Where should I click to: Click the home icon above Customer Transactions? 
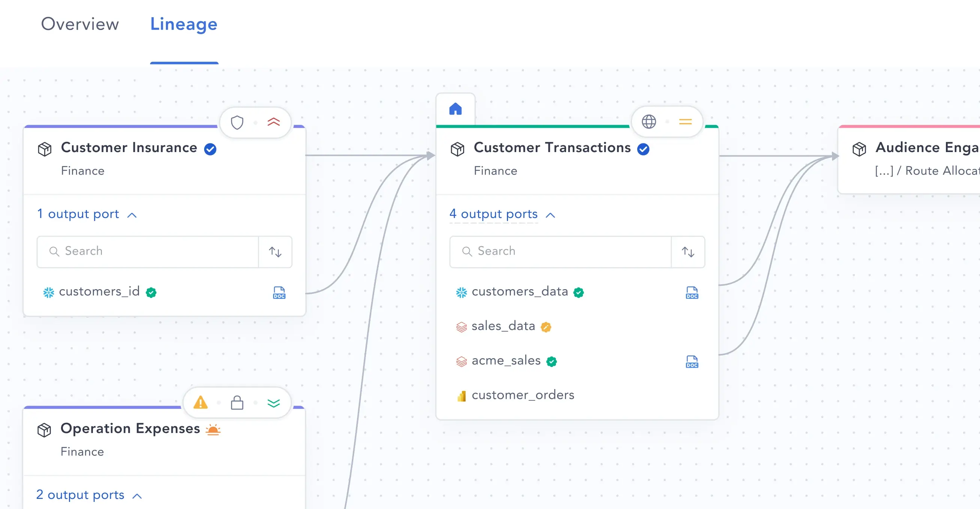456,109
